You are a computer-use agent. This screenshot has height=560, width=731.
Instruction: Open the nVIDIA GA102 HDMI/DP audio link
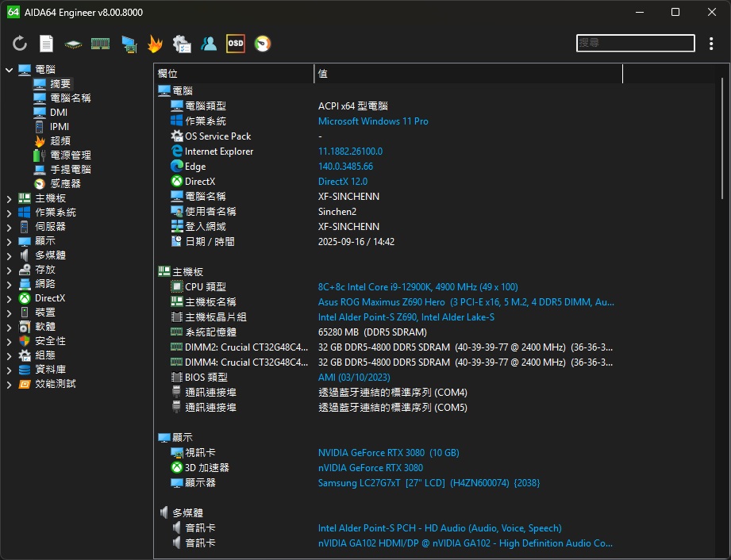pyautogui.click(x=465, y=543)
